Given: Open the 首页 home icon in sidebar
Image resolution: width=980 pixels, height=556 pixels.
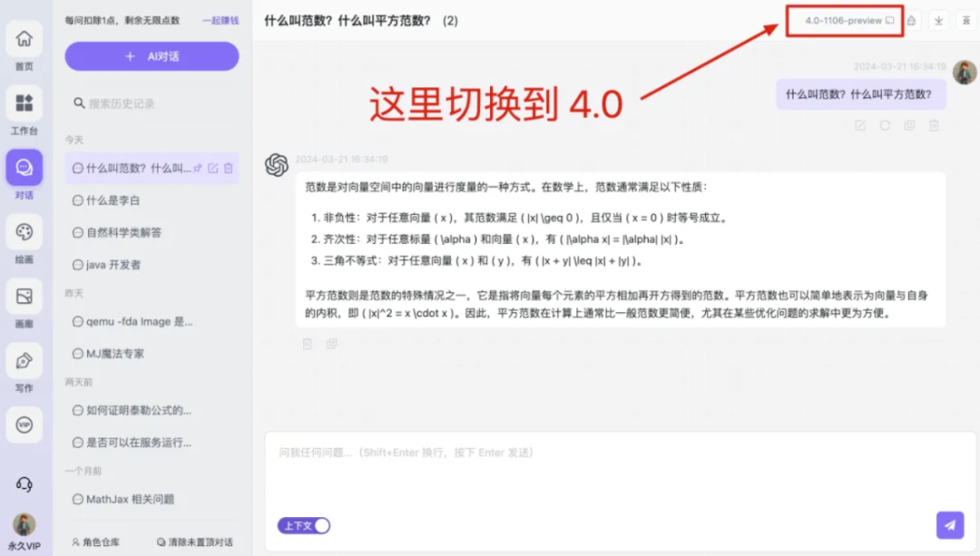Looking at the screenshot, I should pyautogui.click(x=24, y=39).
